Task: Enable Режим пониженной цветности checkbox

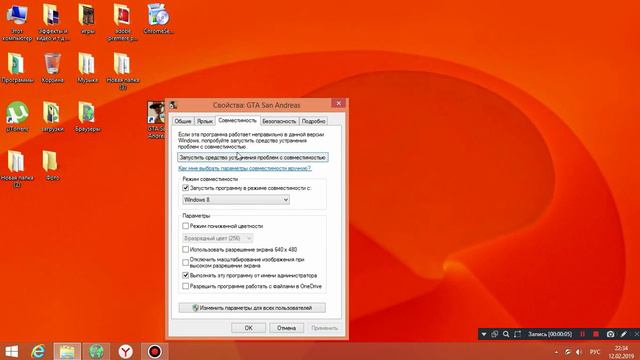Action: 186,226
